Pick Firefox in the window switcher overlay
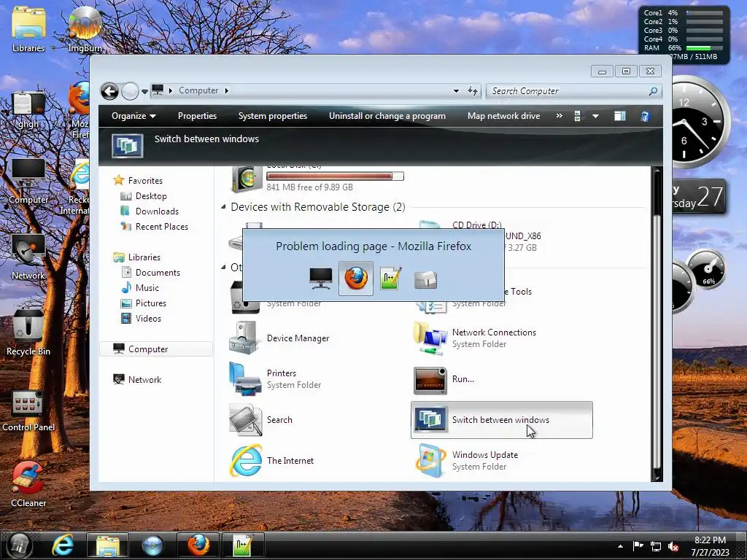747x560 pixels. [x=356, y=279]
